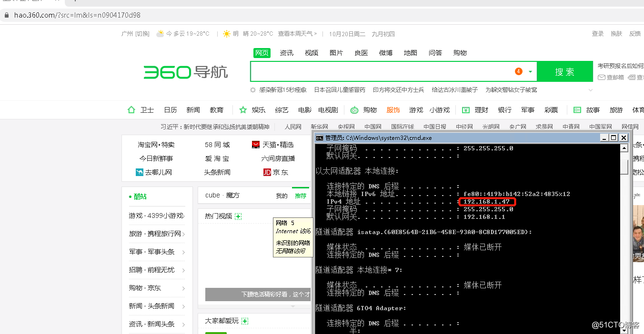Click the plus icon beside 大家都爱玩
Image resolution: width=644 pixels, height=334 pixels.
[245, 321]
